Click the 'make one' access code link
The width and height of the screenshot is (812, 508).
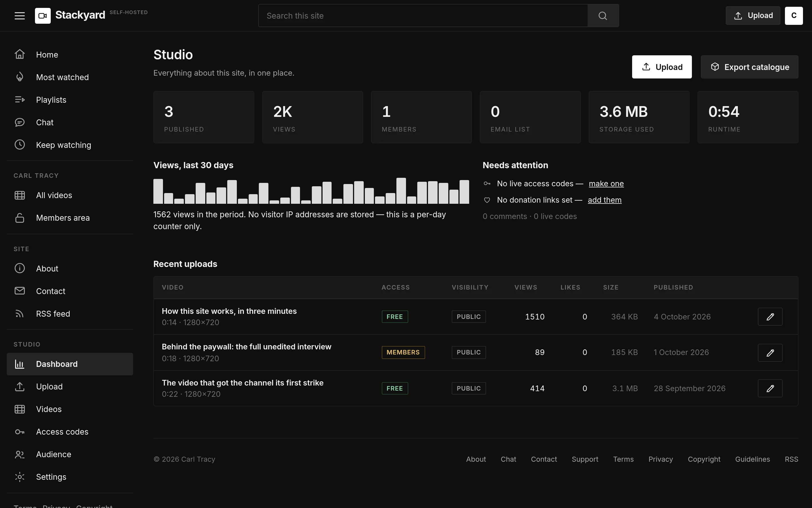[606, 183]
